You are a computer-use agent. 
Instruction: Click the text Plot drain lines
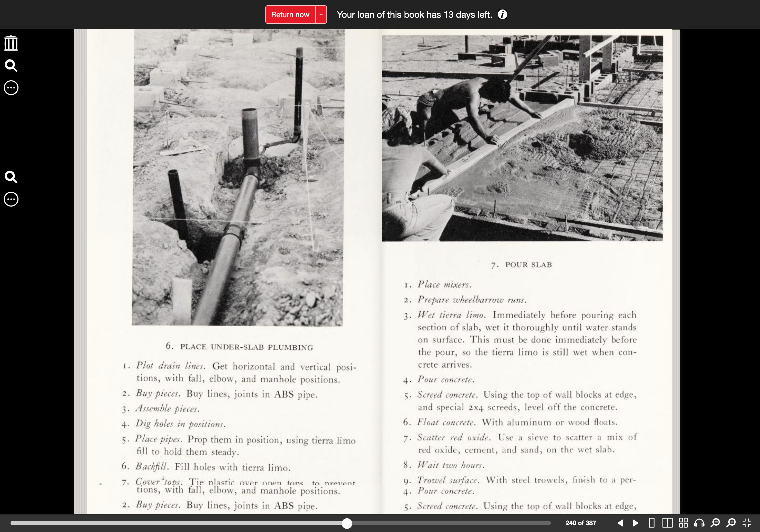pos(171,366)
